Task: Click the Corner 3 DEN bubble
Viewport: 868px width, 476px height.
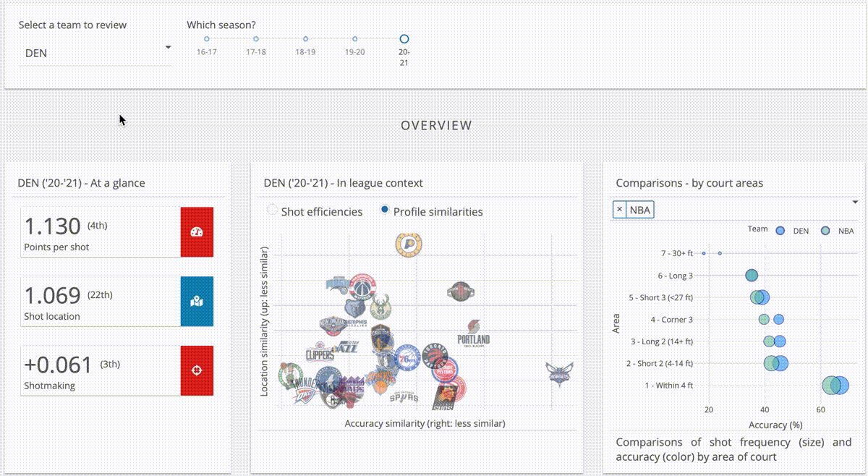Action: [778, 319]
